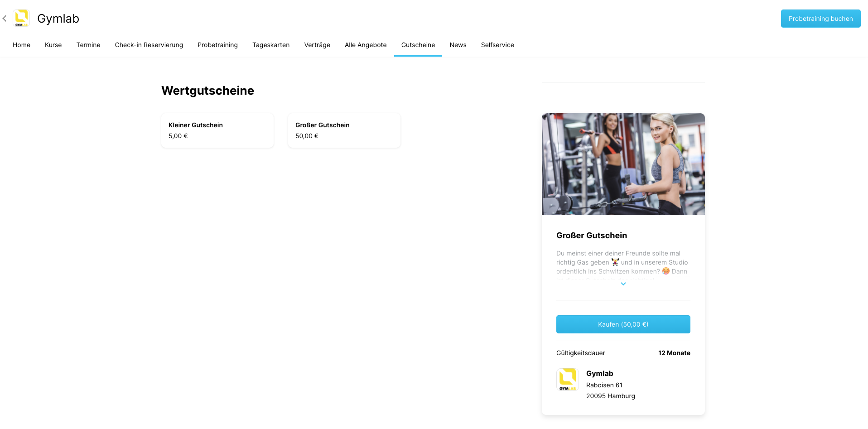
Task: Select the Kleiner Gutschein card
Action: point(217,130)
